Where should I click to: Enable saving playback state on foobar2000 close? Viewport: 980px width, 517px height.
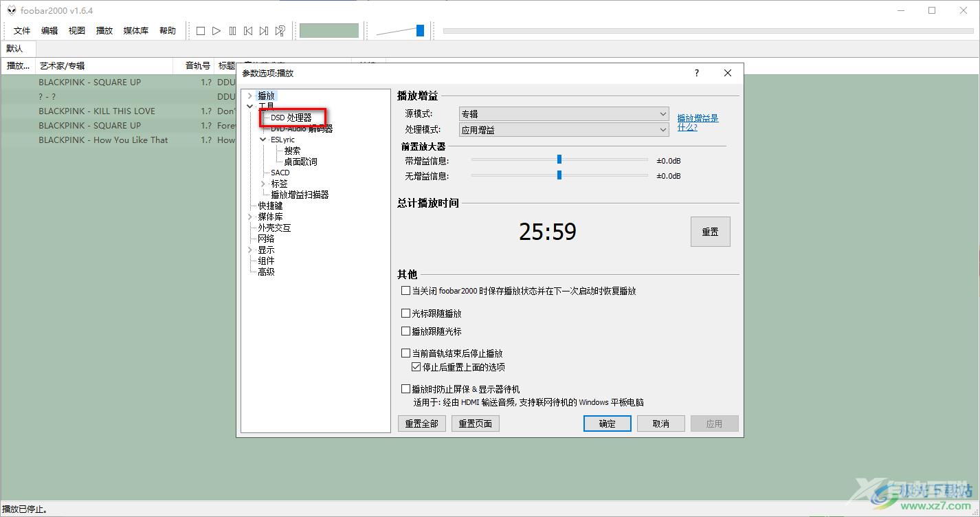coord(405,291)
